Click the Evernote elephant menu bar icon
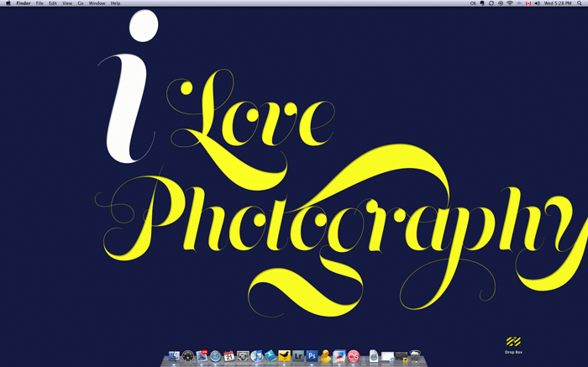Screen dimensions: 588x367 tap(482, 3)
